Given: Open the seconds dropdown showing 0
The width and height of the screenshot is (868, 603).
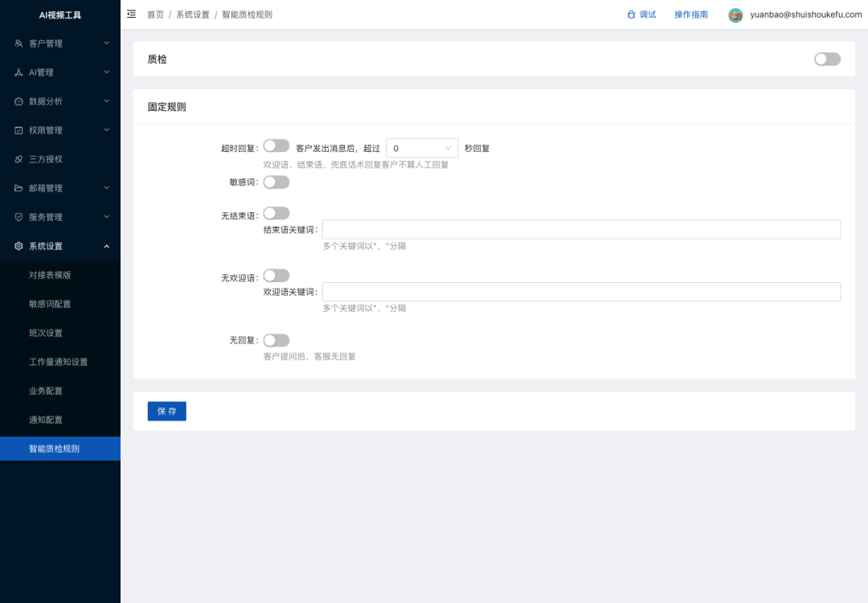Looking at the screenshot, I should [x=422, y=148].
